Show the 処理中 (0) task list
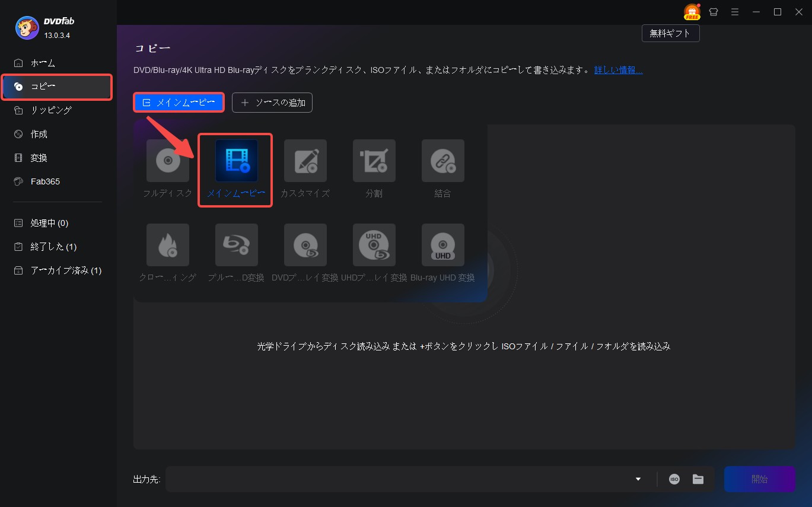The width and height of the screenshot is (812, 507). (58, 223)
